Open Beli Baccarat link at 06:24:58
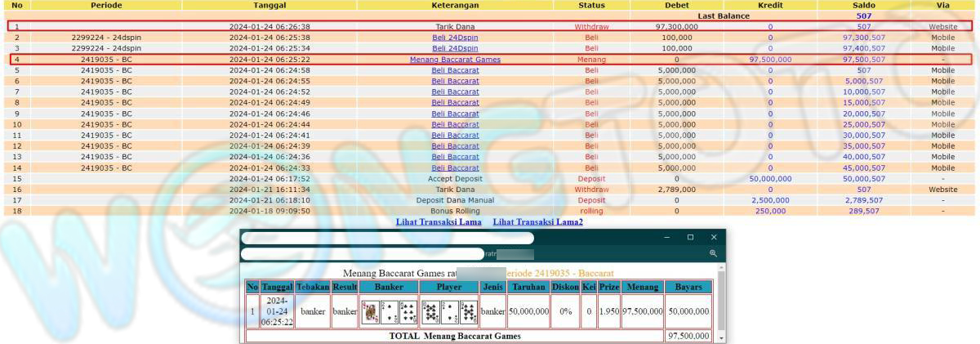This screenshot has height=344, width=980. tap(455, 70)
